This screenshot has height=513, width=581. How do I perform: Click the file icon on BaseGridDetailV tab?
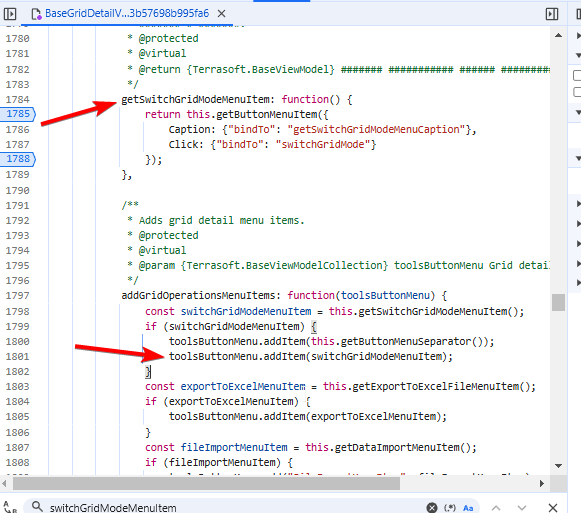pos(36,14)
